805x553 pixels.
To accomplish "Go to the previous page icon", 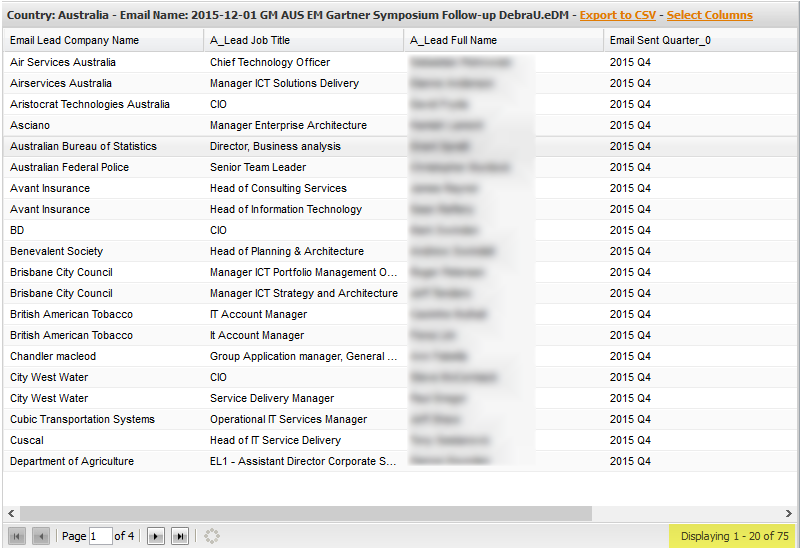I will coord(41,537).
